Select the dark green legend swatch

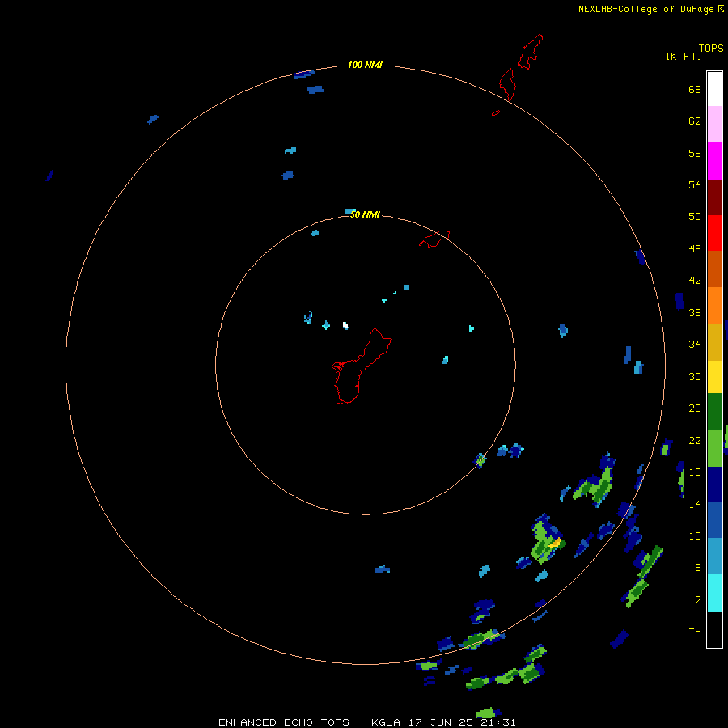click(714, 412)
